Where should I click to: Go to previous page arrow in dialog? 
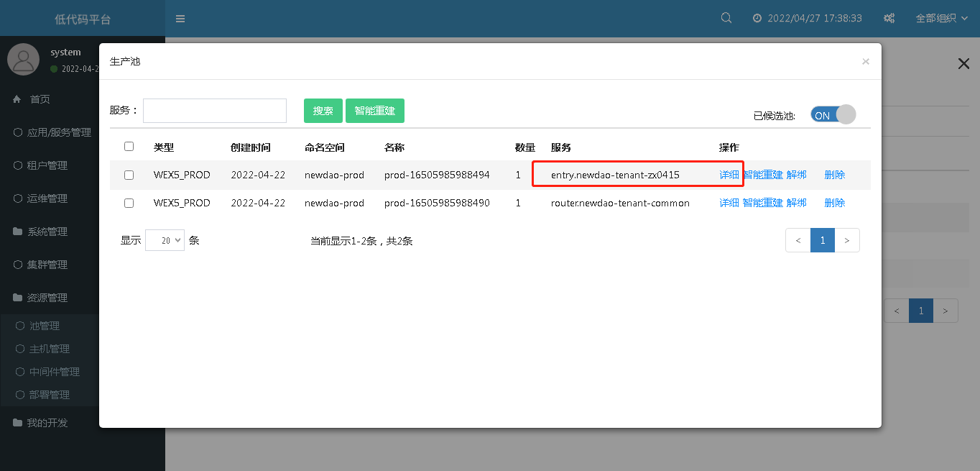pos(798,240)
